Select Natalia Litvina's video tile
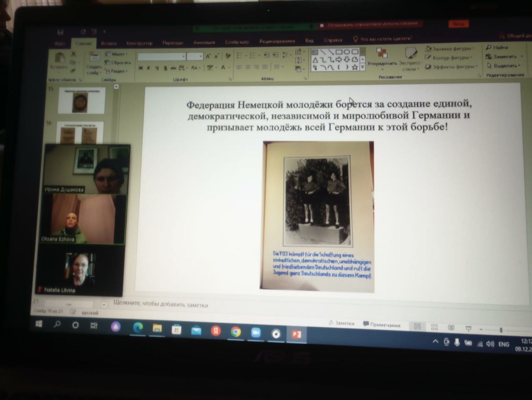Image resolution: width=532 pixels, height=400 pixels. tap(79, 271)
